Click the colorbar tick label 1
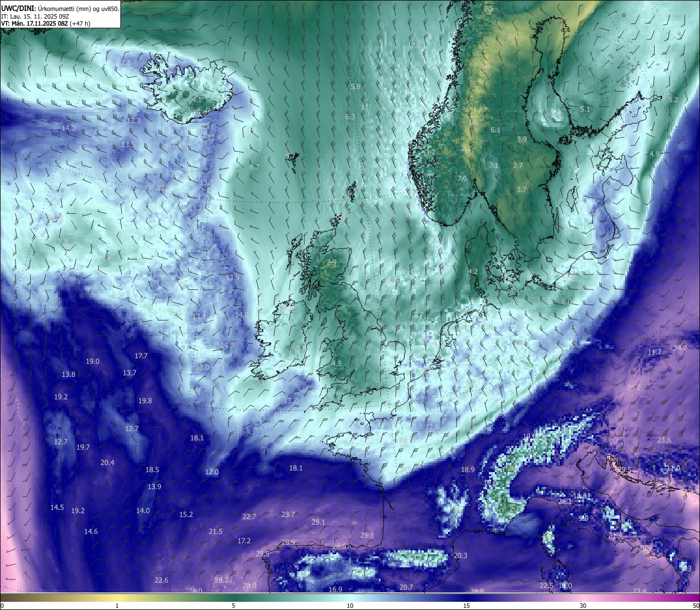700x610 pixels. pos(117,606)
